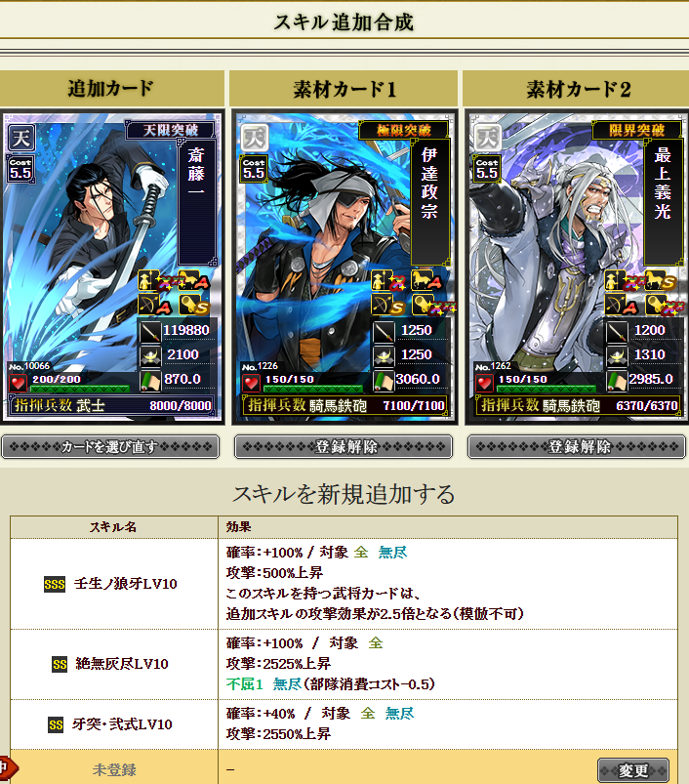Image resolution: width=689 pixels, height=784 pixels.
Task: Click the SS rank icon beside 絶無灰尽LV10
Action: coord(60,664)
